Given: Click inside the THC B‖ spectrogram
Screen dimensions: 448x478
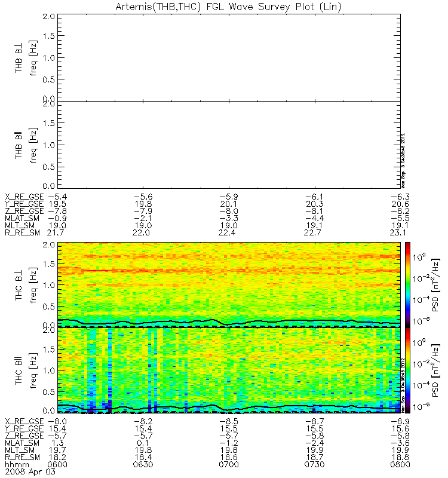Looking at the screenshot, I should point(229,370).
